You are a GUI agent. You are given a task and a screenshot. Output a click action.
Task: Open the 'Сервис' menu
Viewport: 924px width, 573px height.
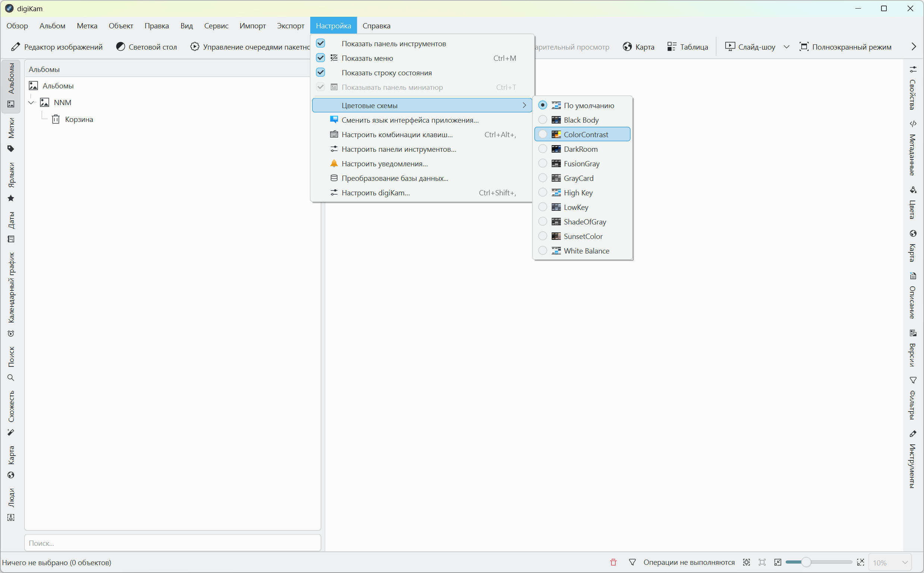pos(216,25)
